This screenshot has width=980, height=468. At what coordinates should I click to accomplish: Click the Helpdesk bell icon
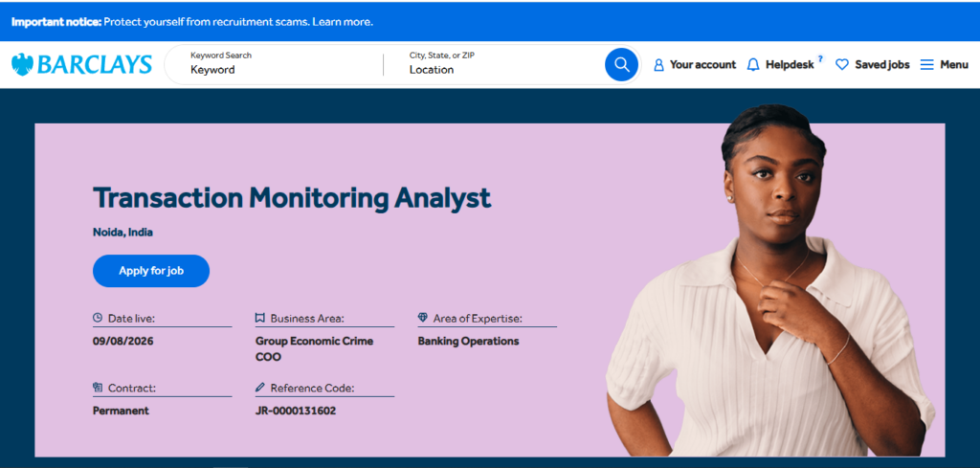(753, 64)
